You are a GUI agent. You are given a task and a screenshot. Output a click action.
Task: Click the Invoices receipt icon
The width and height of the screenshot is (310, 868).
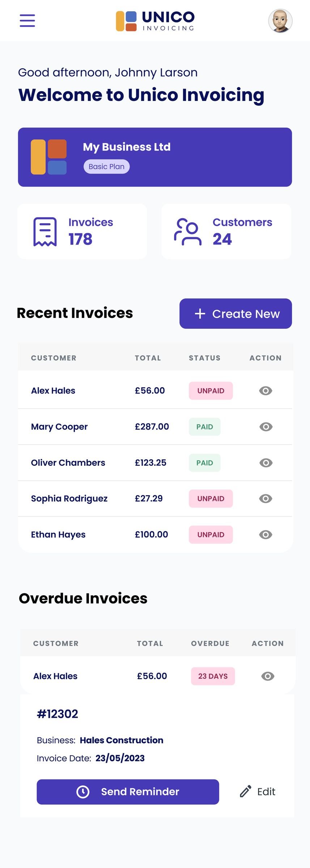click(45, 231)
